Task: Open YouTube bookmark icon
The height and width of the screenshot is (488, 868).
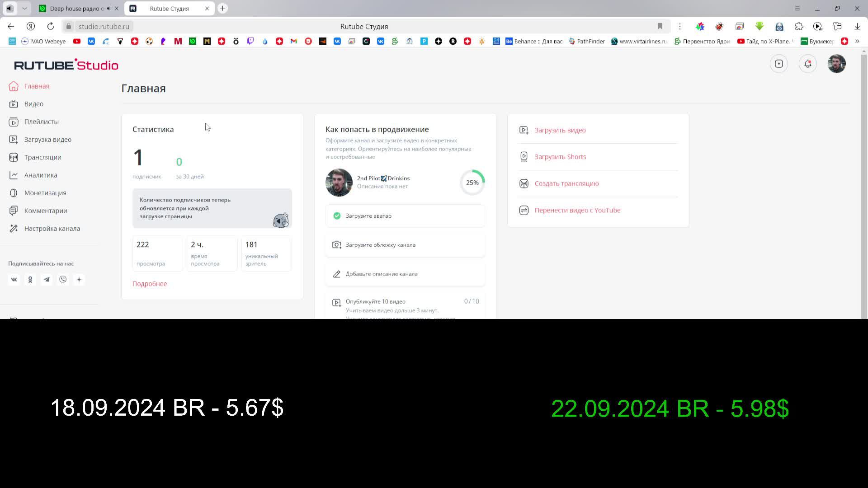Action: point(77,41)
